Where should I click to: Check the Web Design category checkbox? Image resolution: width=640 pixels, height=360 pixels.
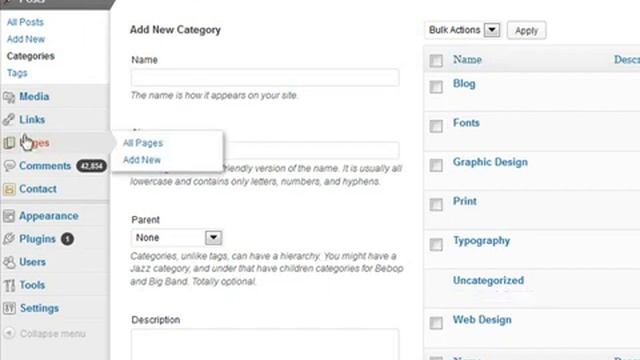pyautogui.click(x=436, y=322)
